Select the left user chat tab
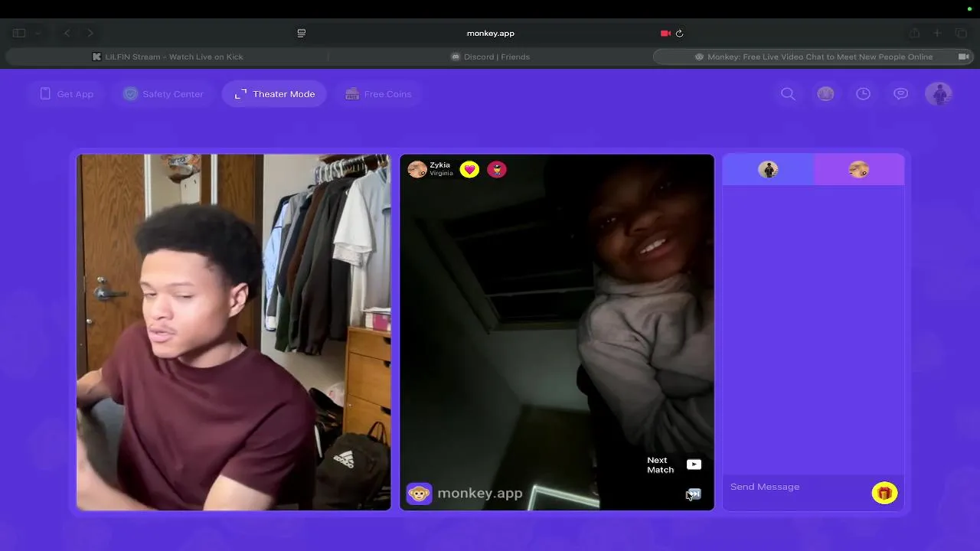The width and height of the screenshot is (980, 551). point(768,170)
